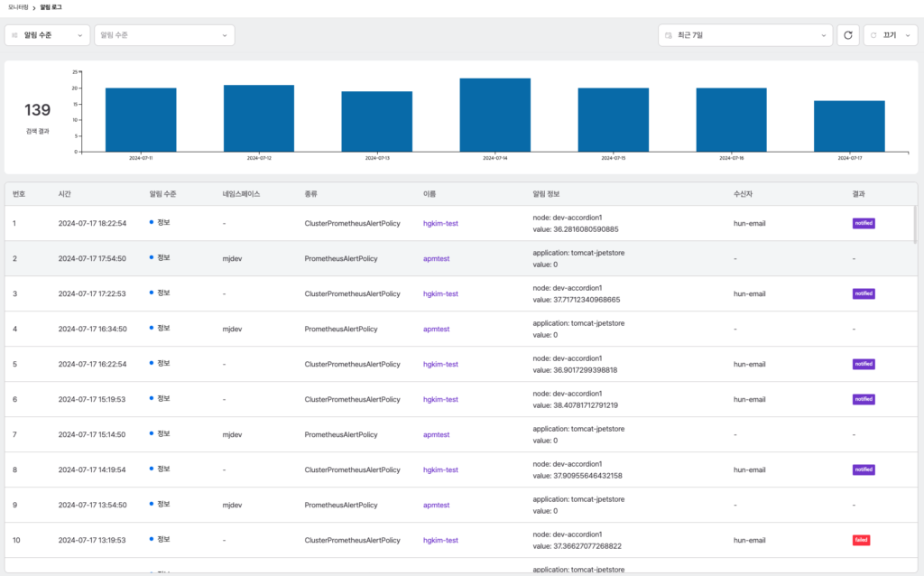This screenshot has height=576, width=924.
Task: Open the 최근 7일 date range dropdown
Action: tap(744, 35)
